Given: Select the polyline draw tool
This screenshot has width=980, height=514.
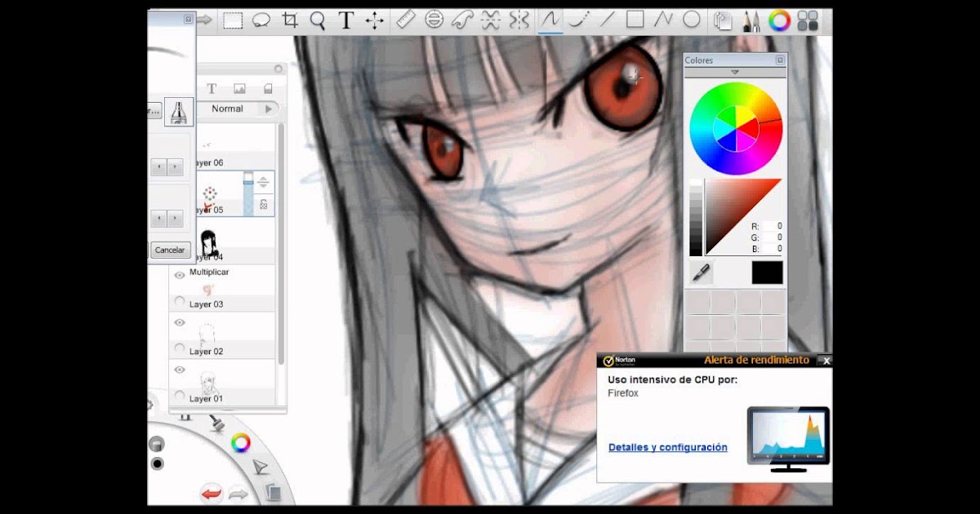Looking at the screenshot, I should (x=663, y=20).
